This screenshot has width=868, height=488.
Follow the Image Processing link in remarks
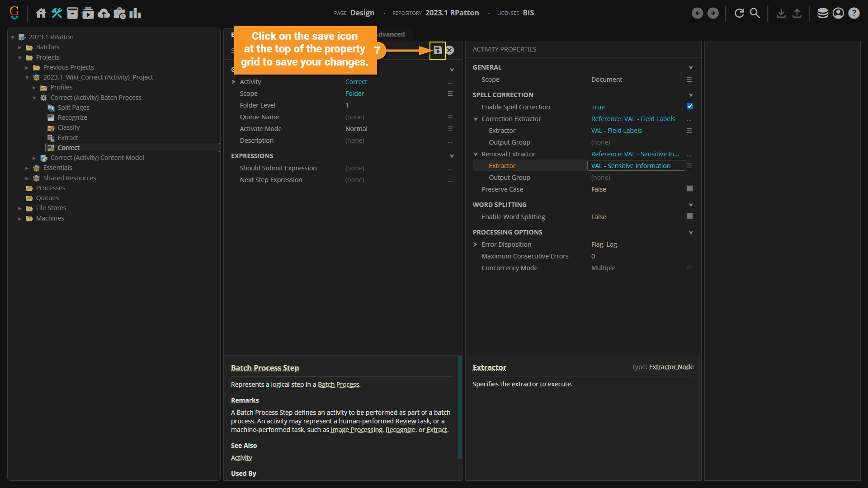(x=356, y=430)
